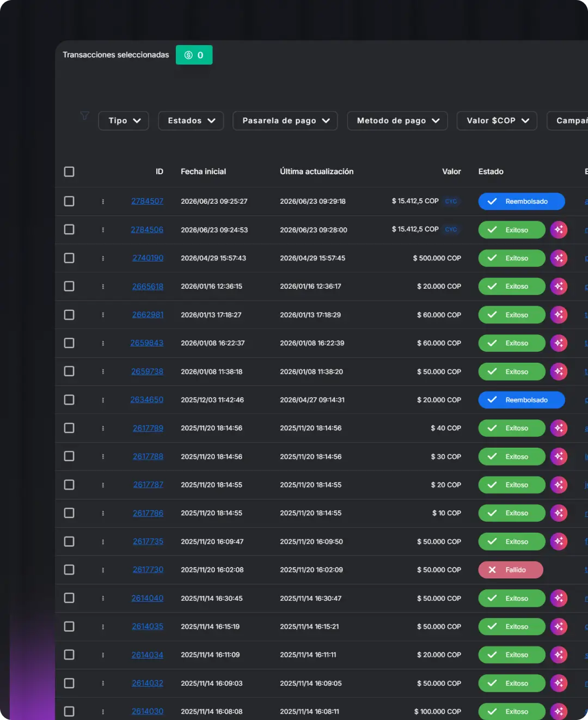Click sparkle icon on transaction 2617787 row

click(559, 485)
